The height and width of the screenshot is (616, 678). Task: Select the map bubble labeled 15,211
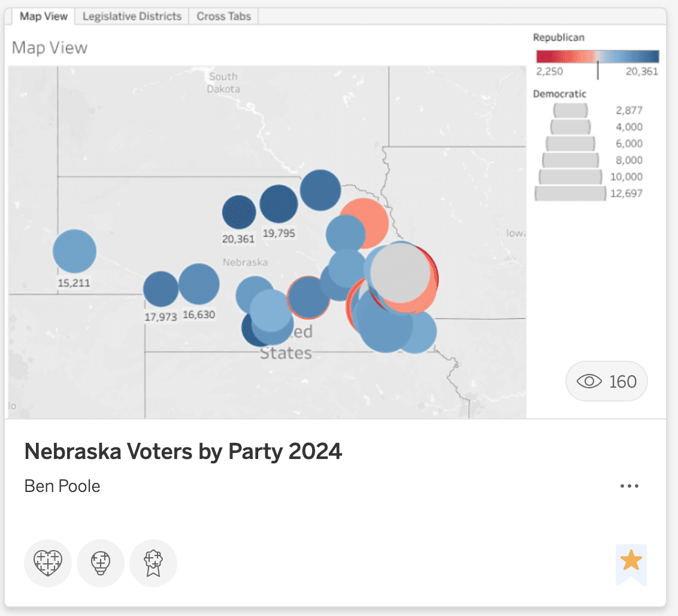tap(74, 251)
